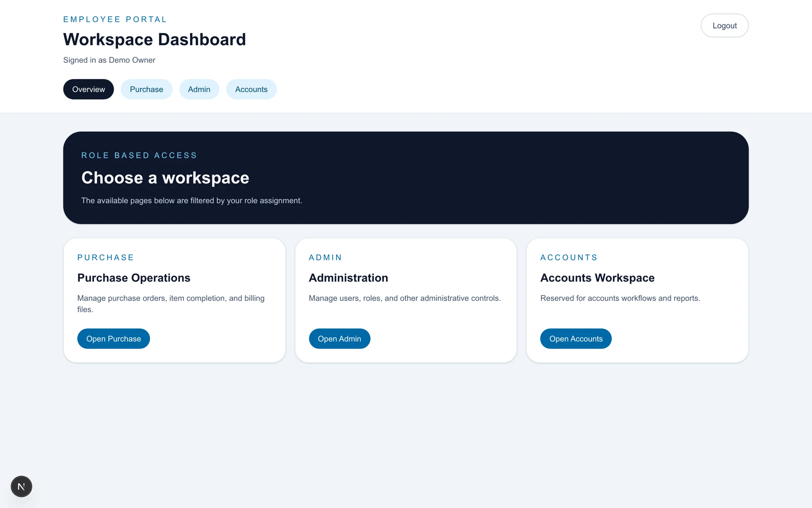Click the ROLE BASED ACCESS label
The width and height of the screenshot is (812, 508).
coord(139,155)
